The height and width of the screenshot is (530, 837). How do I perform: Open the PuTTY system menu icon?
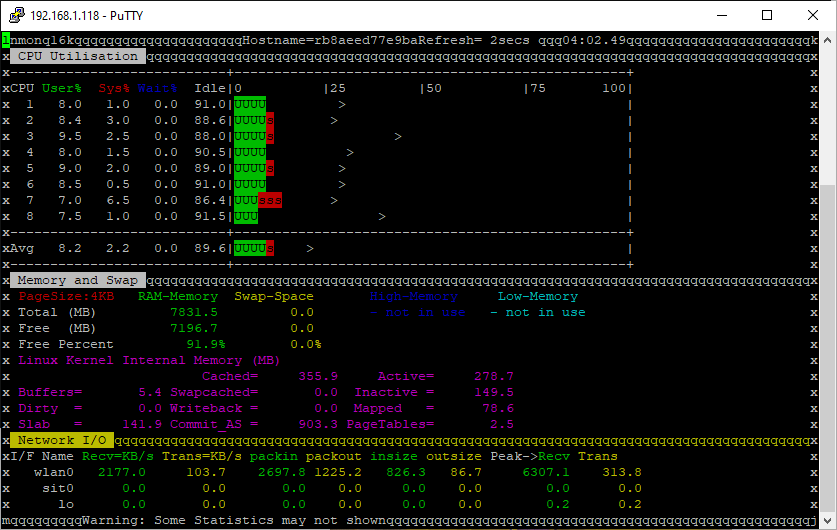tap(17, 15)
